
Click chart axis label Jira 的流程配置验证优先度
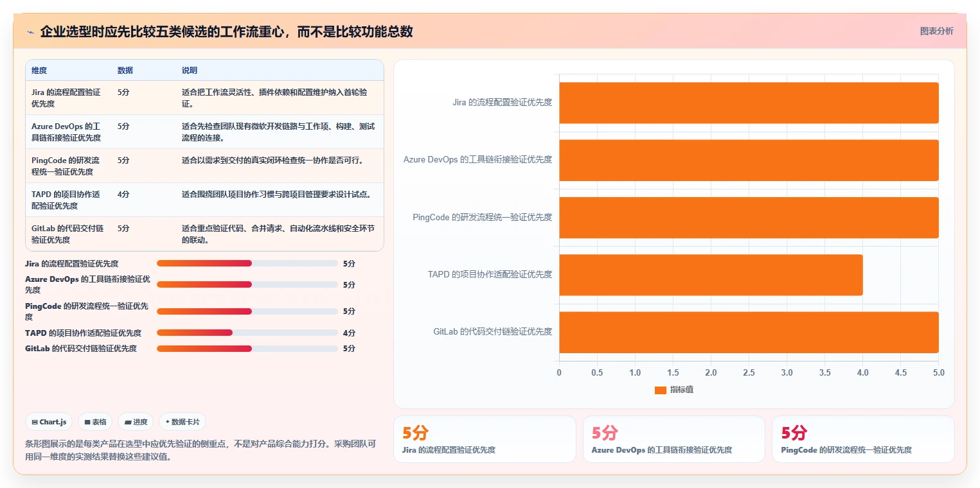click(503, 103)
